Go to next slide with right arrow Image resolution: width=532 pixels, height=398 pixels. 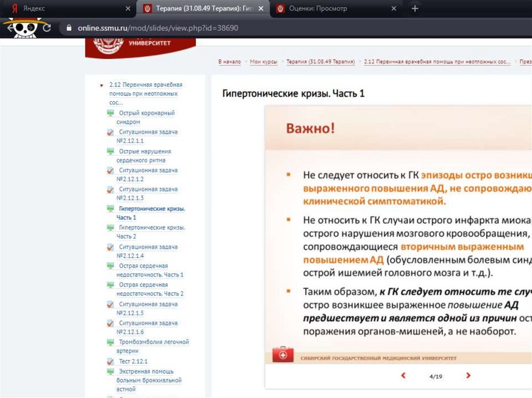tap(468, 375)
